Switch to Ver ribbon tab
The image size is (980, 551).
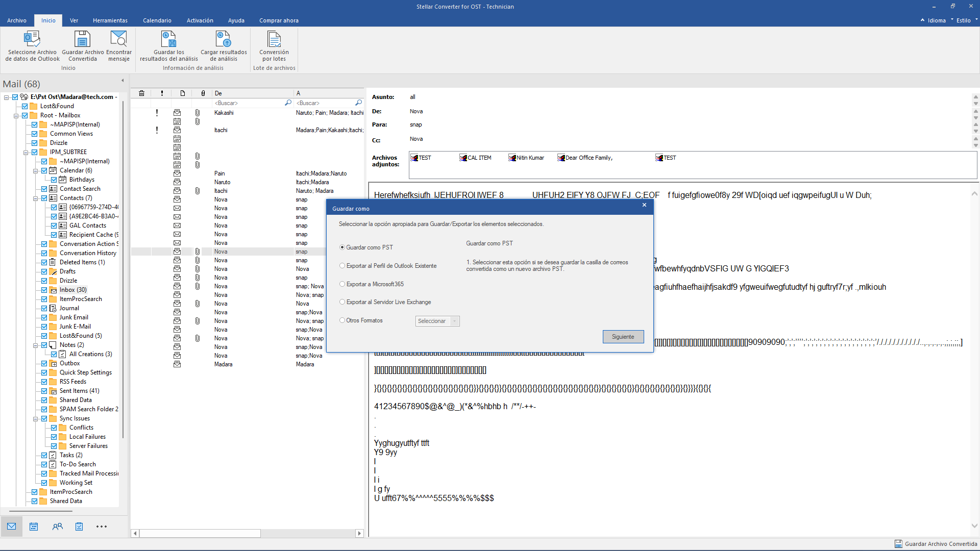point(74,20)
